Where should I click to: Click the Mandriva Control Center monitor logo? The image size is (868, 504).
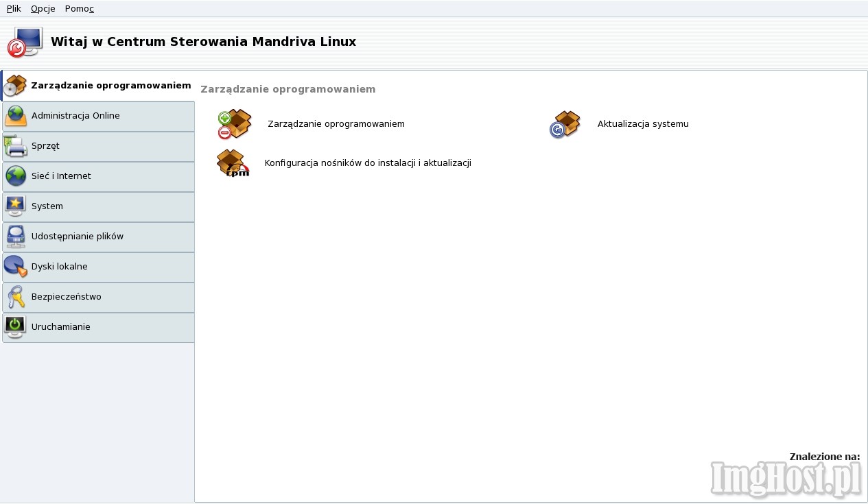25,42
